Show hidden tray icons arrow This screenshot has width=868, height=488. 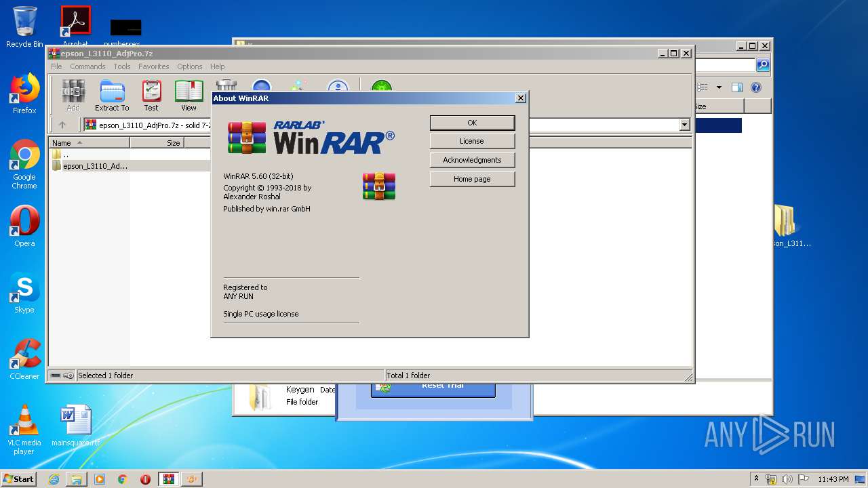756,479
